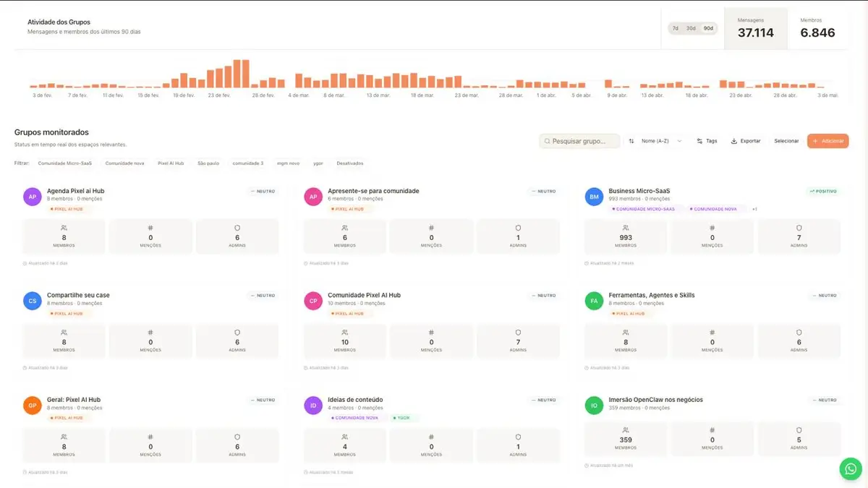Image resolution: width=868 pixels, height=488 pixels.
Task: Switch chart range to 7d
Action: (x=675, y=28)
